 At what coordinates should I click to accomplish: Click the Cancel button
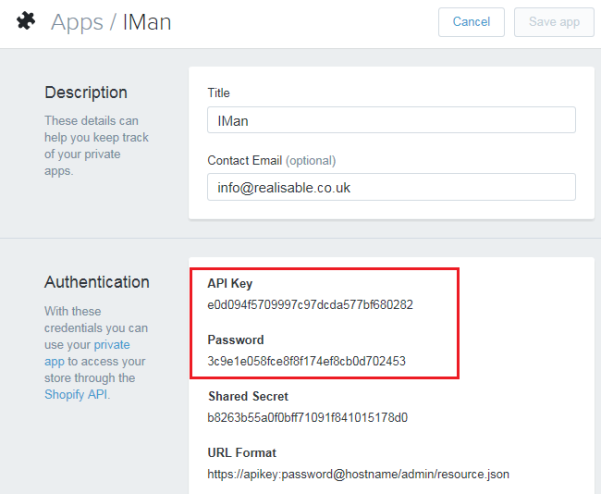click(x=471, y=22)
